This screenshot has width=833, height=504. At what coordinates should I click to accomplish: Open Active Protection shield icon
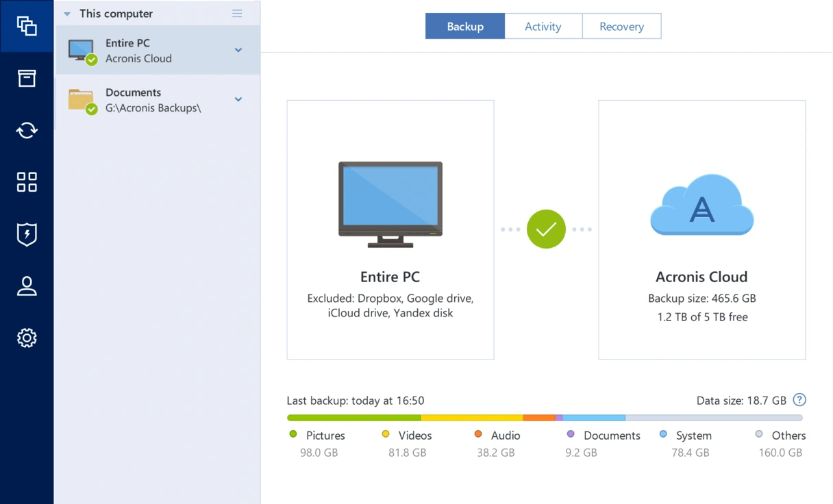click(27, 234)
